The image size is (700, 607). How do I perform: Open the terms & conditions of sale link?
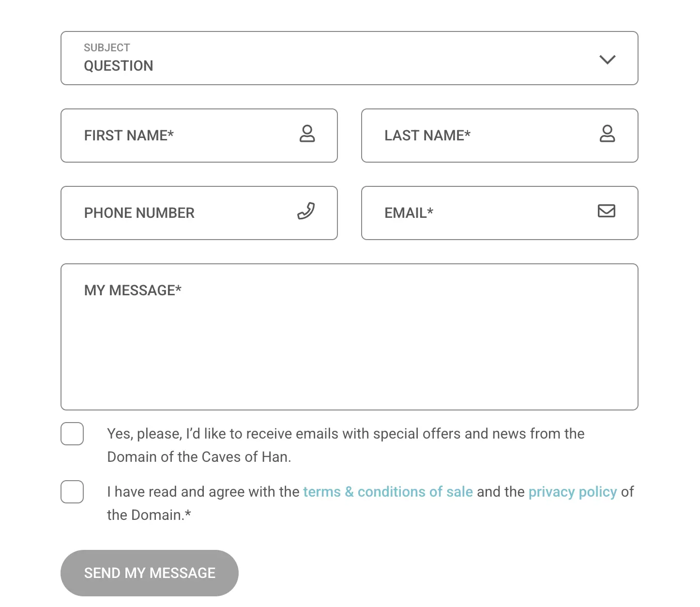tap(388, 492)
